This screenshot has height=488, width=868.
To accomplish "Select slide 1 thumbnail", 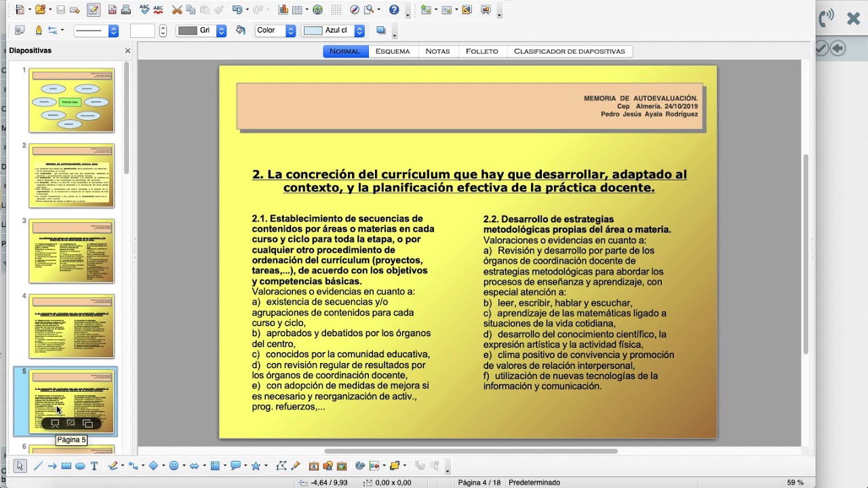I will [x=71, y=100].
